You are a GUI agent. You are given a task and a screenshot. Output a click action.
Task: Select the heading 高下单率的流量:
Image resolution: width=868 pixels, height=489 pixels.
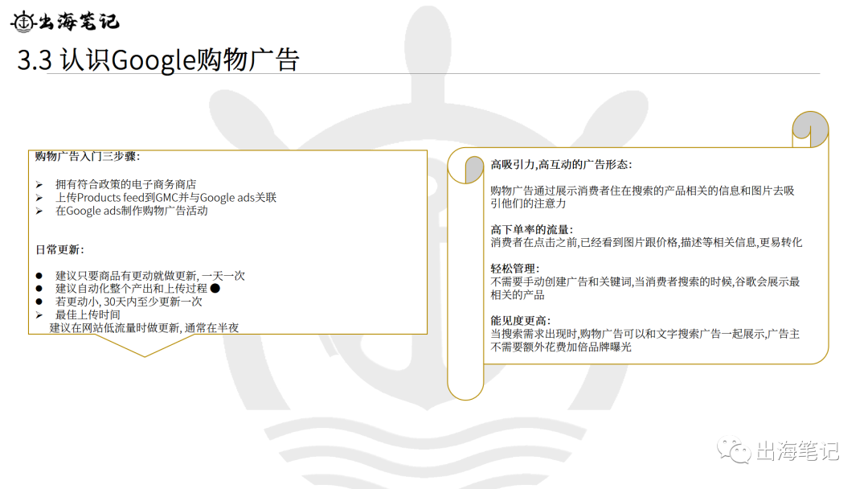click(532, 229)
